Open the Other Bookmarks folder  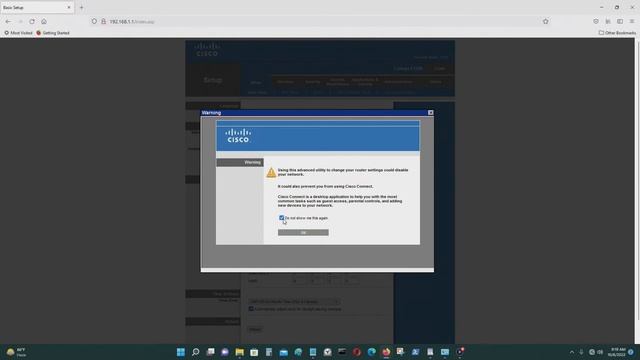pos(617,33)
